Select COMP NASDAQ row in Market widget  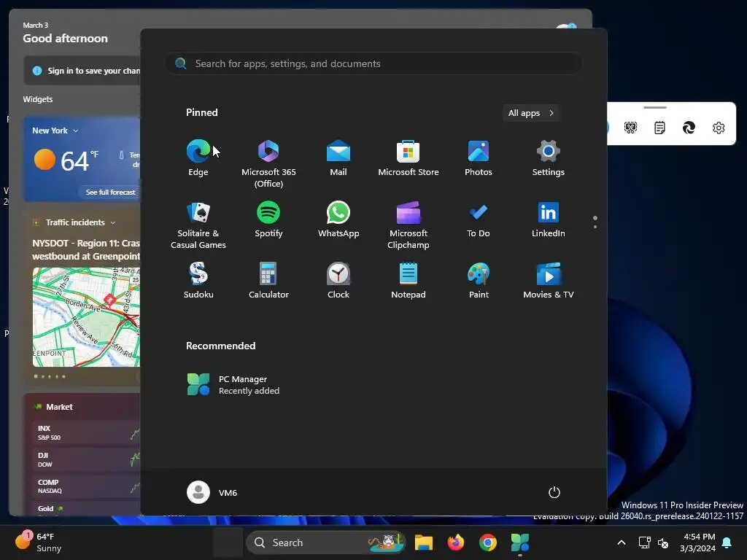tap(86, 486)
